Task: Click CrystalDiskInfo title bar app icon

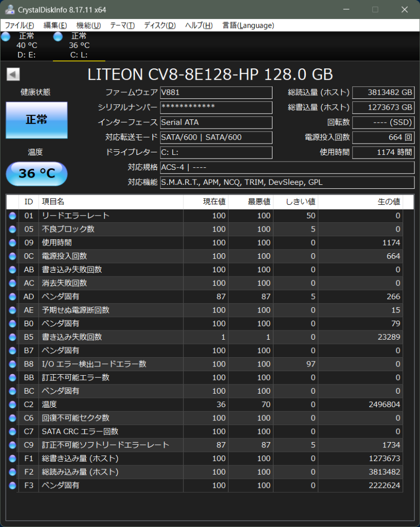Action: click(9, 9)
